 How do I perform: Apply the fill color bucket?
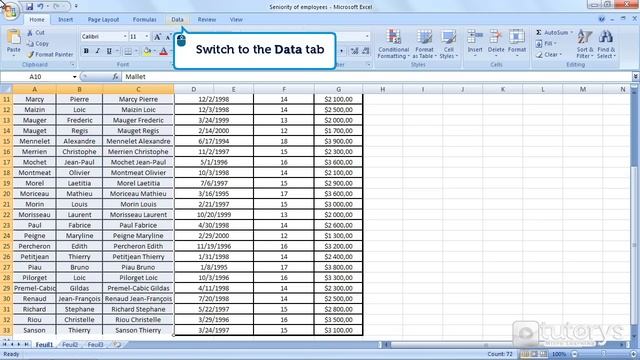[x=147, y=51]
